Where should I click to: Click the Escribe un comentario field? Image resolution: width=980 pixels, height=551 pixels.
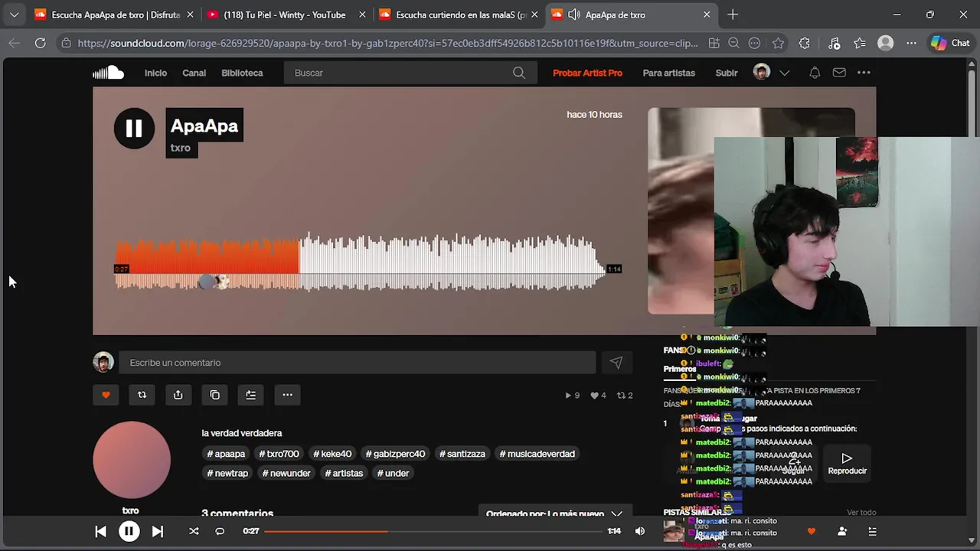357,363
